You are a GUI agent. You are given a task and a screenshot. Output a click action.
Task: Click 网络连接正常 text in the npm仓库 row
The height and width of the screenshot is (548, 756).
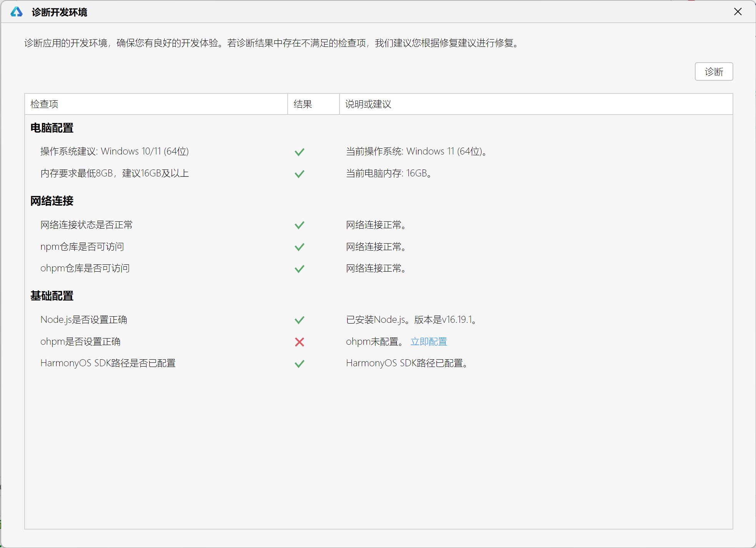point(376,247)
